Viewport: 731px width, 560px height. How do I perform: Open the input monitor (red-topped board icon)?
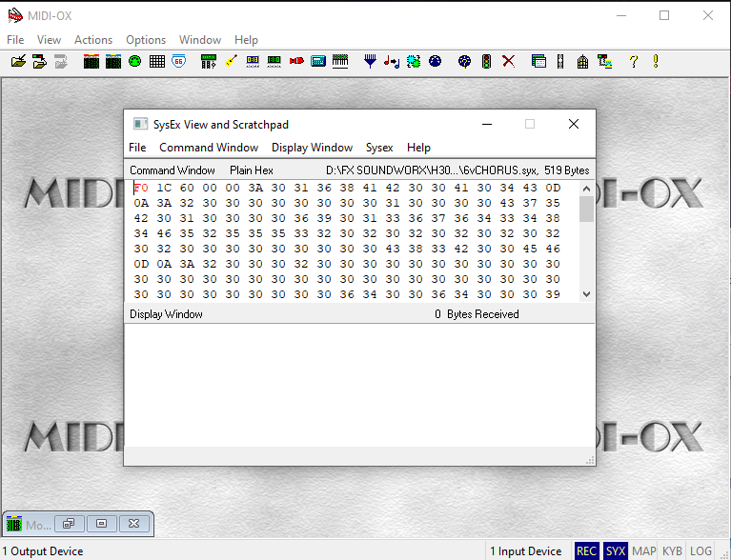[91, 61]
